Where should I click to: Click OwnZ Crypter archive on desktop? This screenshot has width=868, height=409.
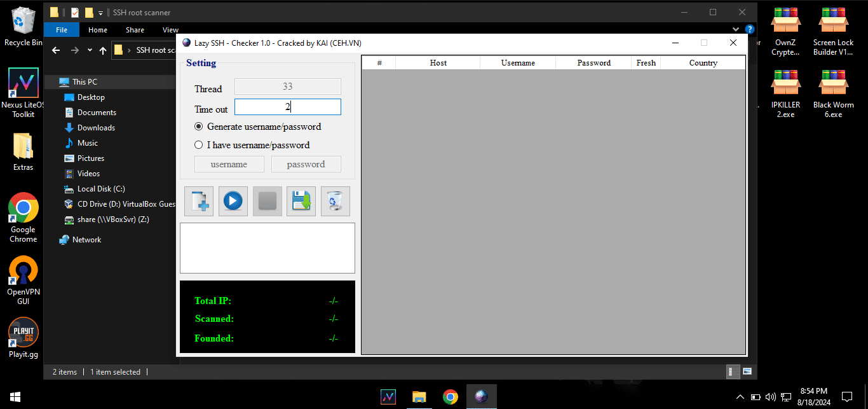point(785,32)
